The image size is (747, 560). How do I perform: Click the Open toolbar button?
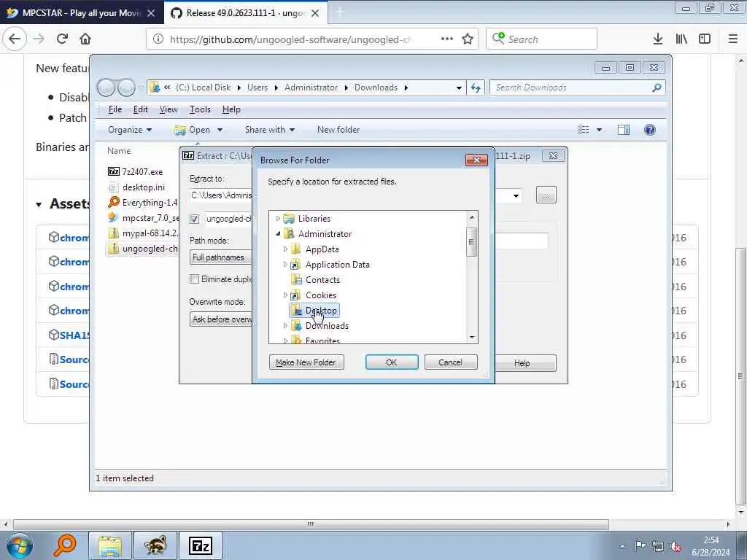point(193,130)
